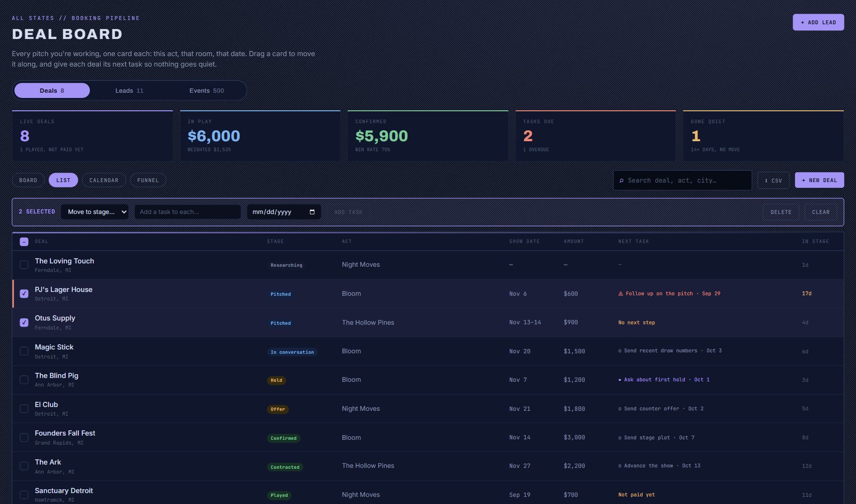
Task: Open the Move to stage dropdown
Action: pyautogui.click(x=95, y=212)
